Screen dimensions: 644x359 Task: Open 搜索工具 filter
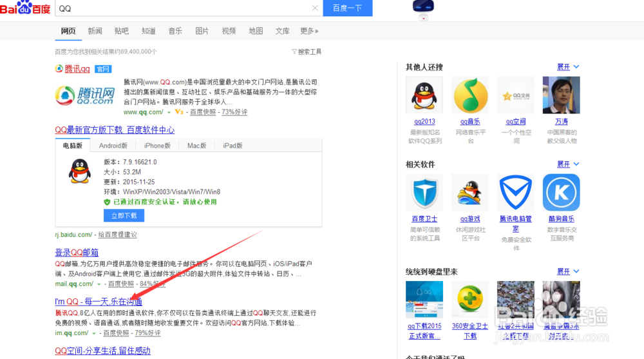tap(307, 52)
